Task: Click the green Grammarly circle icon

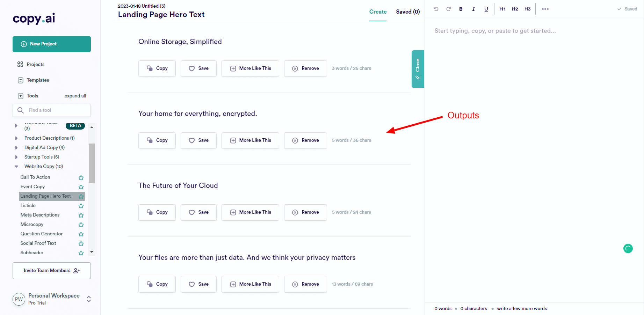Action: click(x=628, y=248)
